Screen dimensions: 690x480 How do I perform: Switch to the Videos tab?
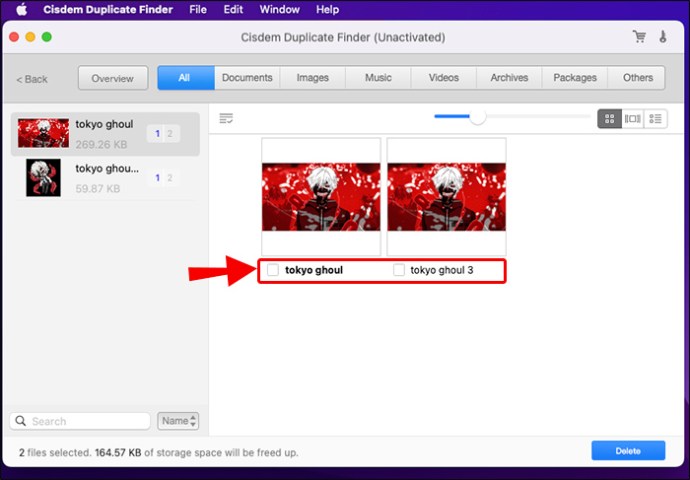444,78
